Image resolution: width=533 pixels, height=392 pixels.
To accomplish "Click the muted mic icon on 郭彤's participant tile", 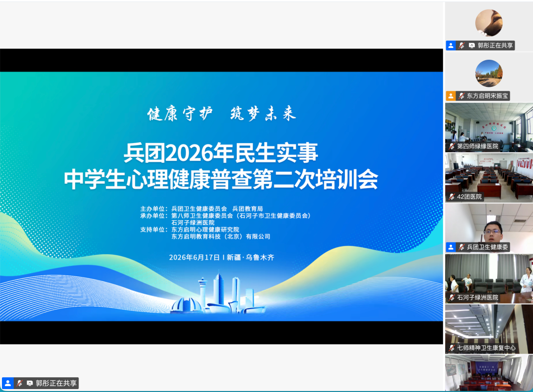I will coord(461,45).
